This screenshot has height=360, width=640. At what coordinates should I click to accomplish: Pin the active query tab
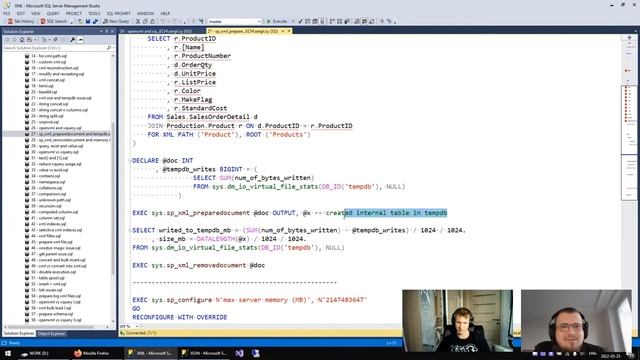(283, 31)
